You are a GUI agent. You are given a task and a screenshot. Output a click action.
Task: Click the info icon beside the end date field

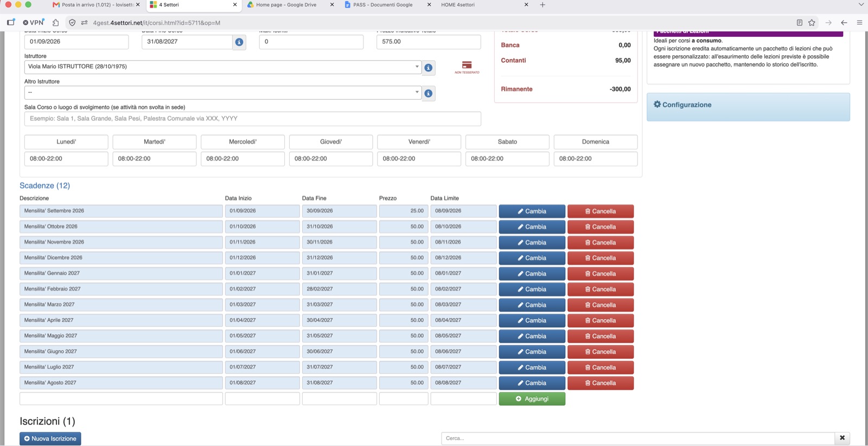pos(239,42)
